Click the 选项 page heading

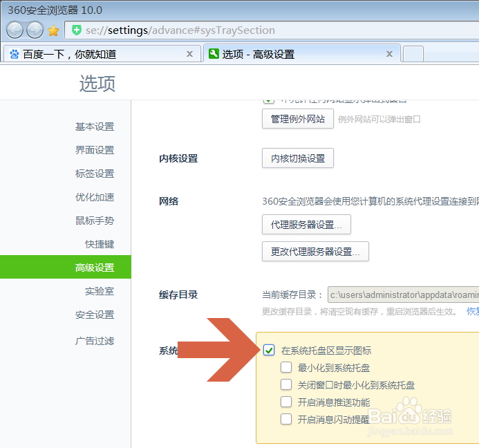[97, 83]
